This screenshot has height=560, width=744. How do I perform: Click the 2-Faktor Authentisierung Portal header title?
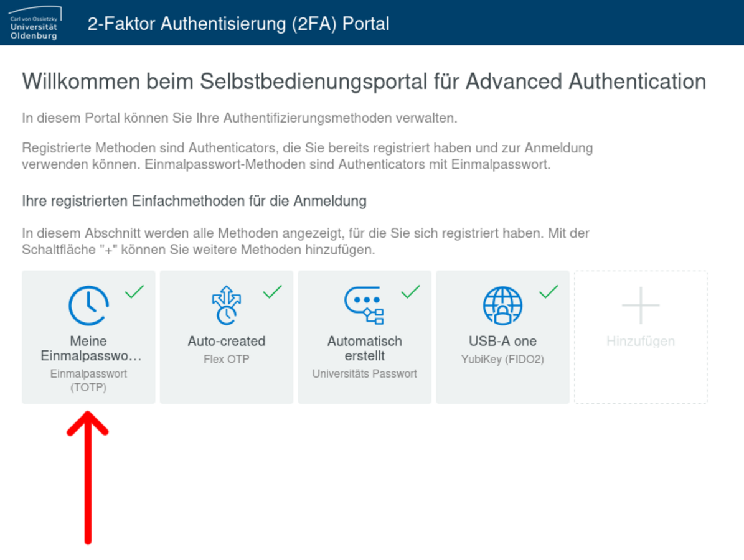click(238, 24)
